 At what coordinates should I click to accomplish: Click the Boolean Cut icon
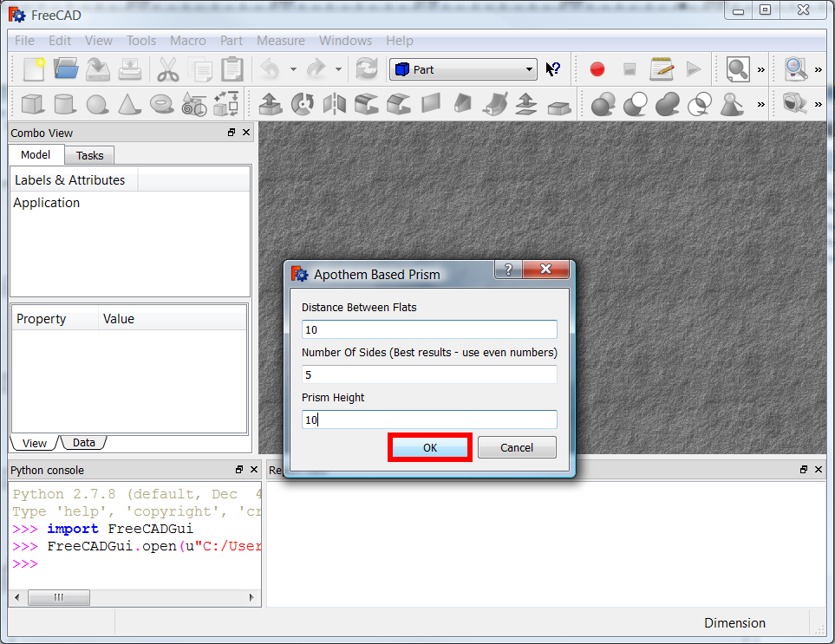(x=636, y=104)
